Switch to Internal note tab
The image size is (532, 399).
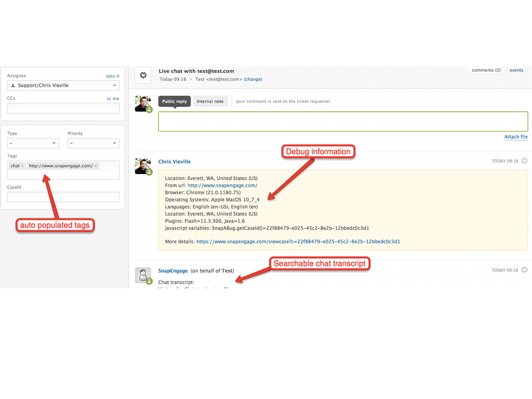click(210, 101)
